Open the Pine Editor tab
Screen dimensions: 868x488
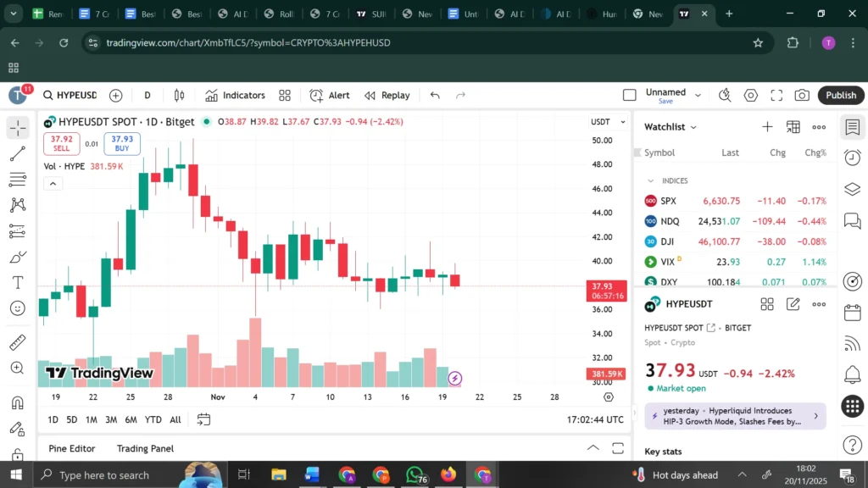(71, 448)
